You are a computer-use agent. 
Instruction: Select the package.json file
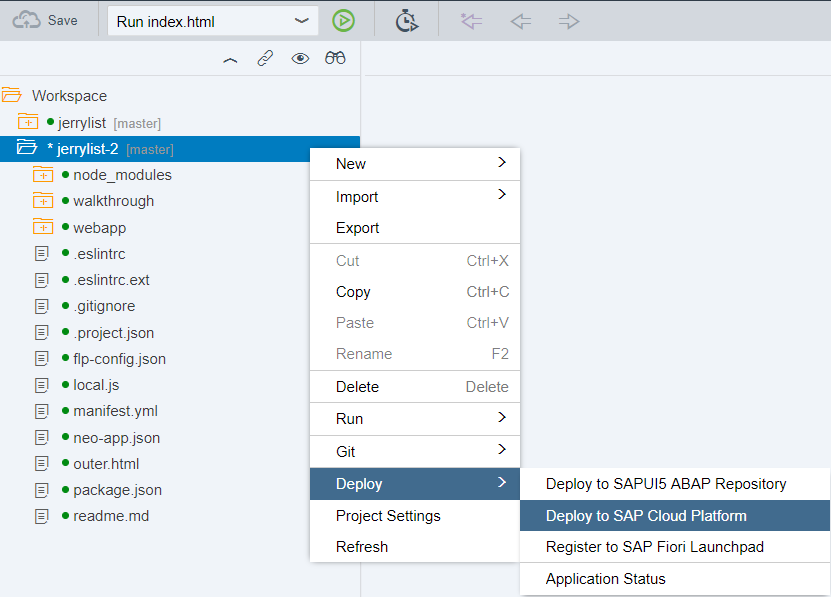tap(117, 490)
